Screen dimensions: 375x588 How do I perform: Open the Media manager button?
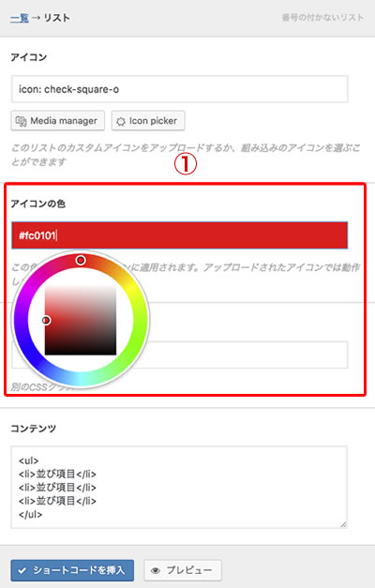pyautogui.click(x=58, y=121)
